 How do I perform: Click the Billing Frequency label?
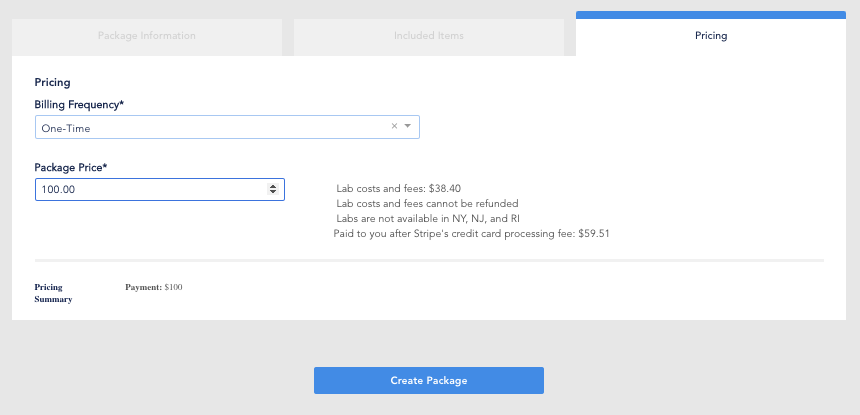coord(79,104)
